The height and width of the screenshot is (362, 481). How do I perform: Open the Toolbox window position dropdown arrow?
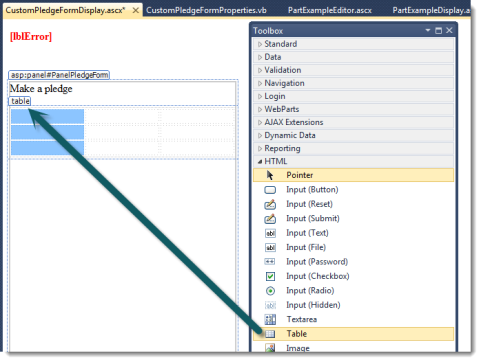pyautogui.click(x=428, y=30)
